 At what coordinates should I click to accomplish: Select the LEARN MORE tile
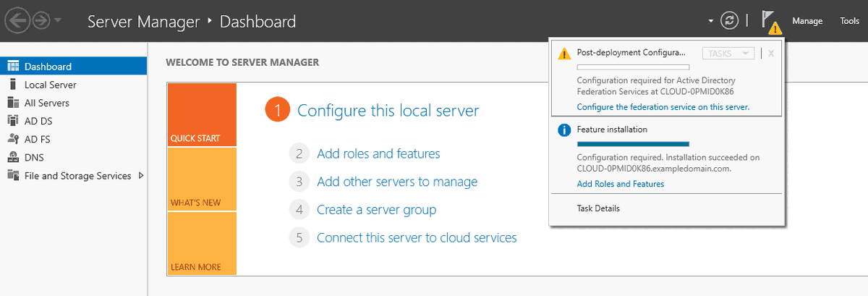coord(202,243)
